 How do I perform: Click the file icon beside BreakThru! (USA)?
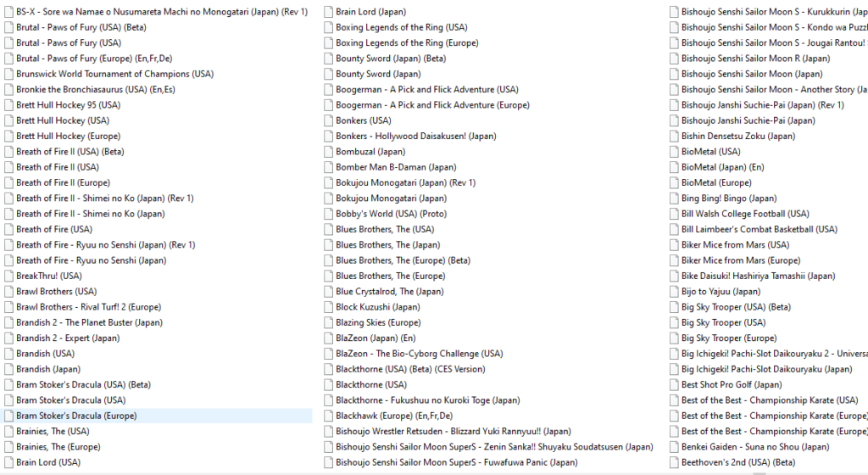pos(8,276)
